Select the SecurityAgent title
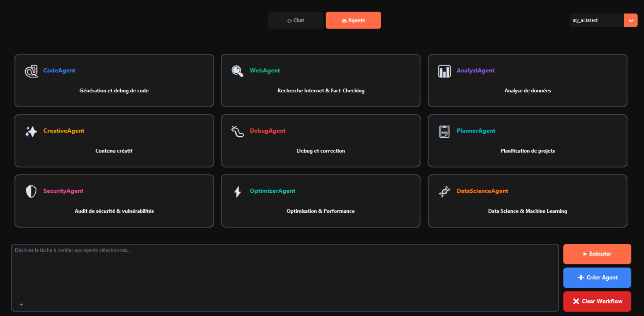The height and width of the screenshot is (316, 644). (x=63, y=191)
